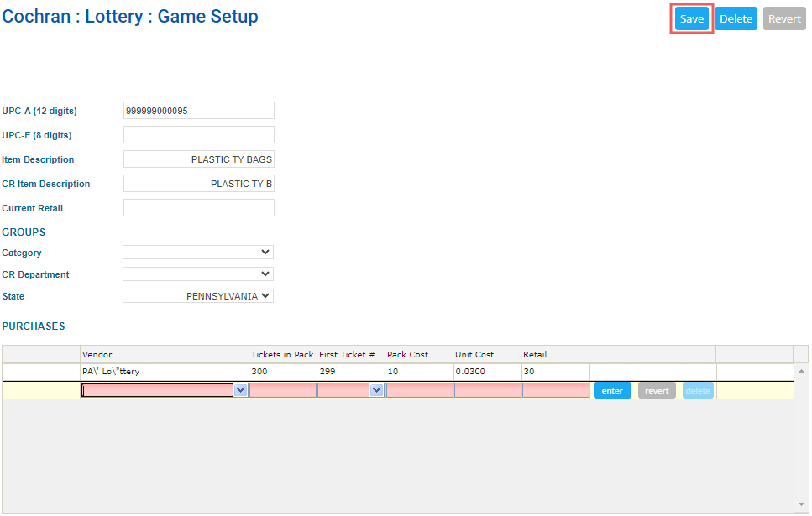Image resolution: width=812 pixels, height=516 pixels.
Task: Click the revert button in the purchases row
Action: click(656, 389)
